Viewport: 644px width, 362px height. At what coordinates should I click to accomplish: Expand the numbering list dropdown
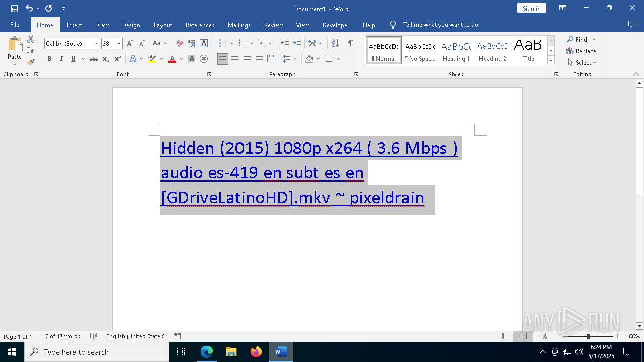(251, 44)
